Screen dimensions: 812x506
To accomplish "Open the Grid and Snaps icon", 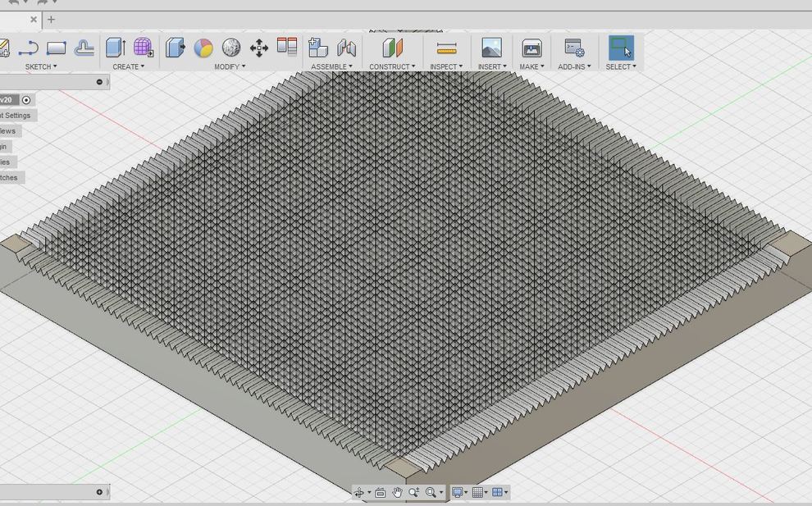I will 477,493.
